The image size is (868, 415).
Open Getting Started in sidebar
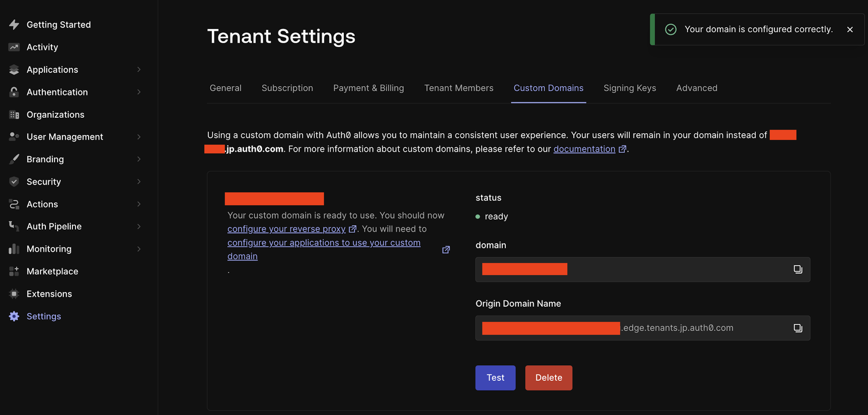pyautogui.click(x=59, y=25)
